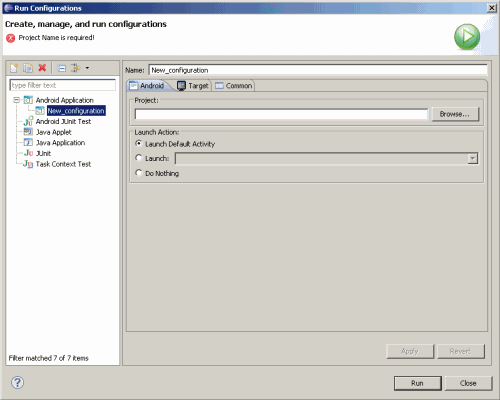Select the Task Context Test entry

click(x=63, y=164)
